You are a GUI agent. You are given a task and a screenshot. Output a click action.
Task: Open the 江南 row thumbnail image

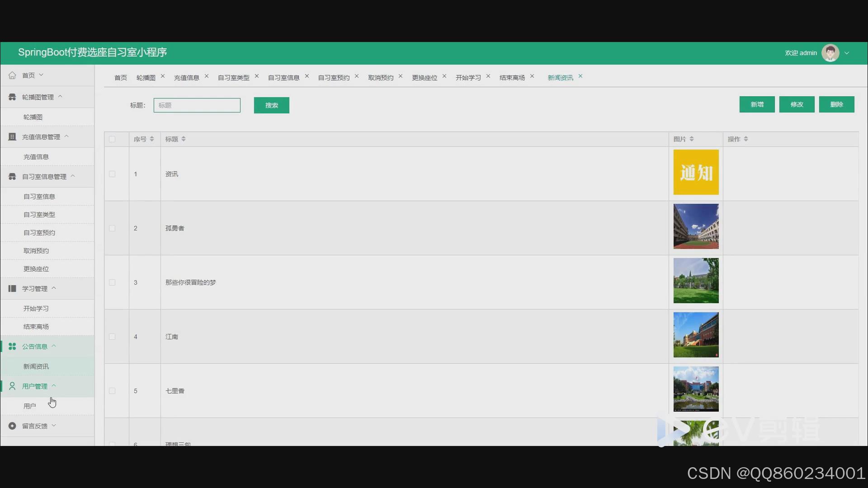696,335
